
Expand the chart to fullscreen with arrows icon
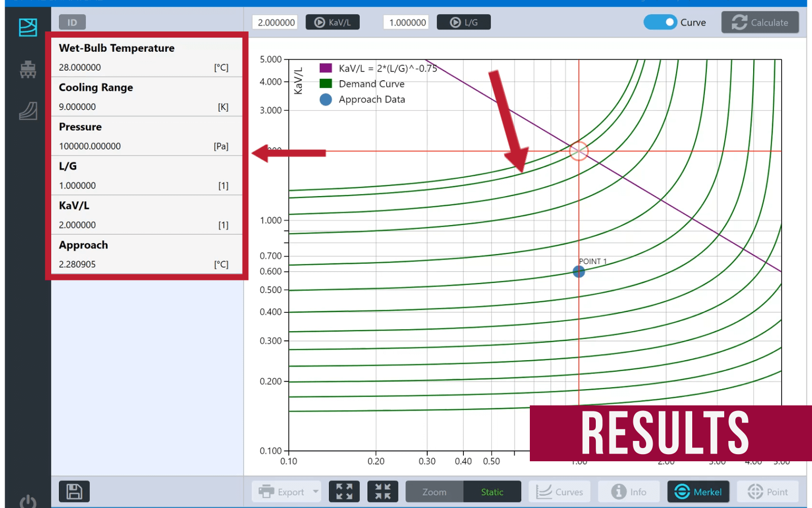click(344, 491)
